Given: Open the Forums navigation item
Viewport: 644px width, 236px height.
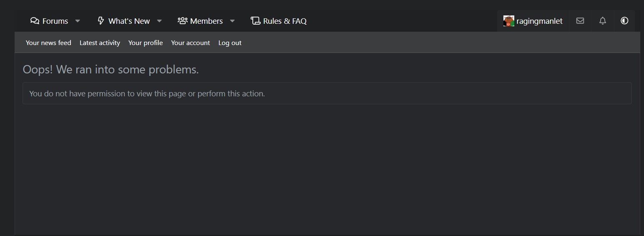Looking at the screenshot, I should click(55, 21).
